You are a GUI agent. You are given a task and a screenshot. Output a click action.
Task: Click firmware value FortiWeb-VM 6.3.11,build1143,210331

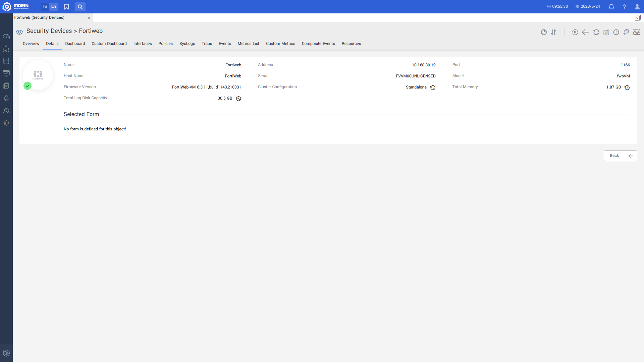pos(207,87)
